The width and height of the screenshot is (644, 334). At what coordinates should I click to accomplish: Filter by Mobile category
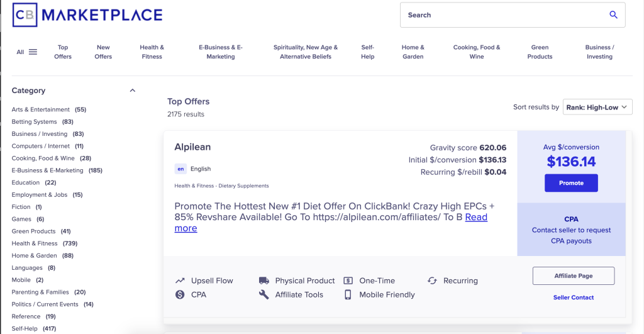click(28, 280)
